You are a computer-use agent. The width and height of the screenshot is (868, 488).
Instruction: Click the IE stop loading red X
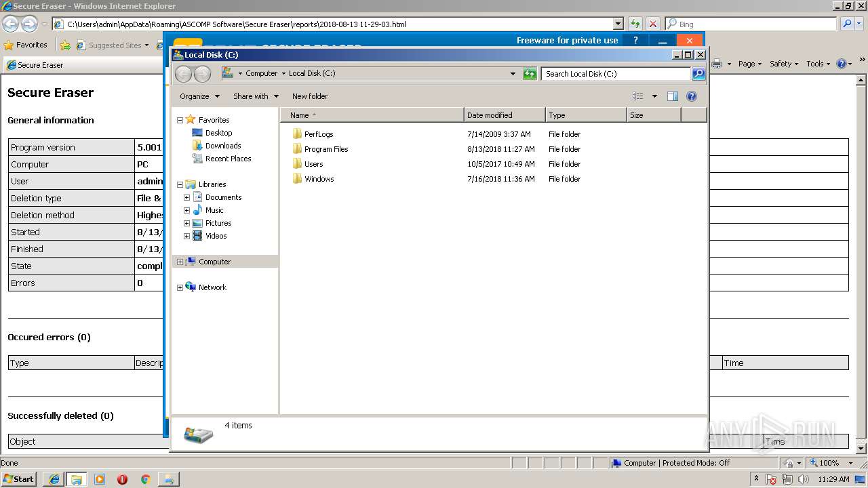[653, 24]
